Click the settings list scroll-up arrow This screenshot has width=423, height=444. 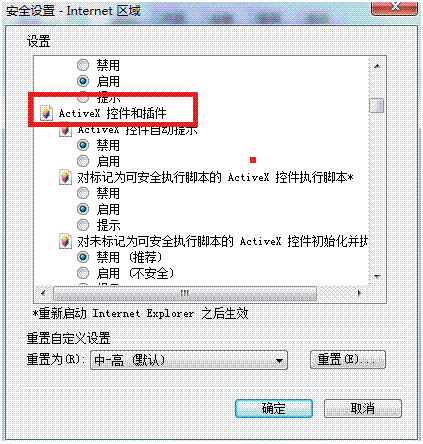(x=377, y=66)
